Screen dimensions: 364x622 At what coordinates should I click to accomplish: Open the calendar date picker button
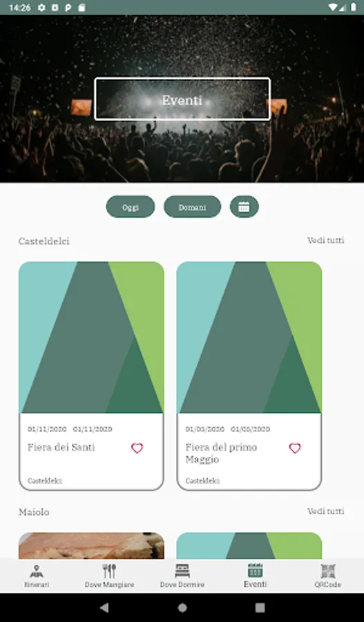click(x=245, y=207)
